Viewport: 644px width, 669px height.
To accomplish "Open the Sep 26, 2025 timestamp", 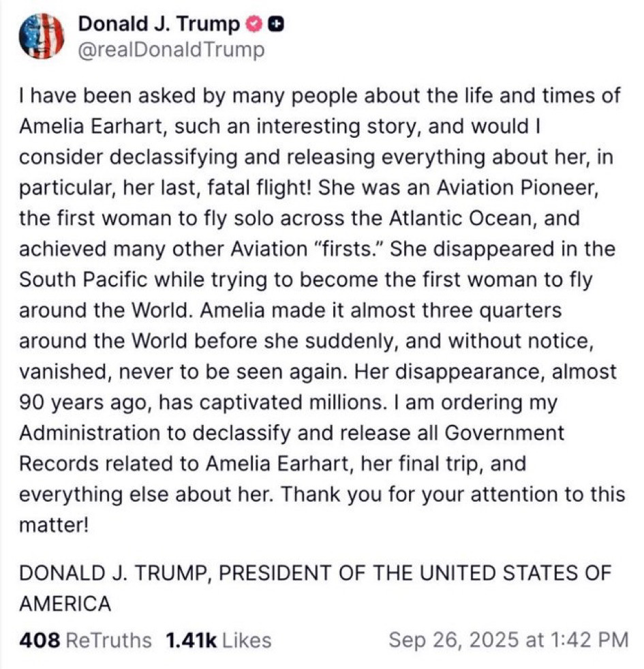I will pyautogui.click(x=453, y=640).
